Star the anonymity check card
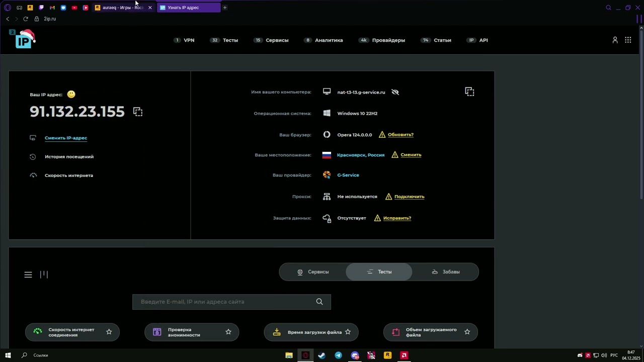This screenshot has width=644, height=362. [228, 332]
